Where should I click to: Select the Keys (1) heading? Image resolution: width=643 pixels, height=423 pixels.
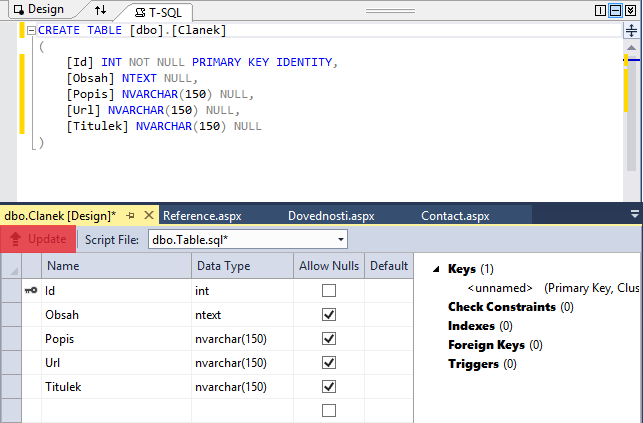pyautogui.click(x=471, y=269)
